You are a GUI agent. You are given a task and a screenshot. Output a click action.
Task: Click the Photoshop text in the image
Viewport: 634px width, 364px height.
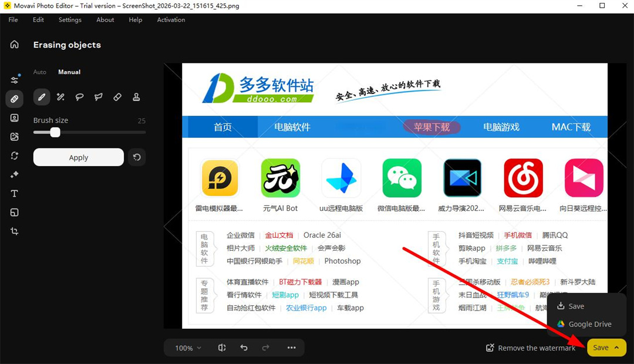coord(342,261)
